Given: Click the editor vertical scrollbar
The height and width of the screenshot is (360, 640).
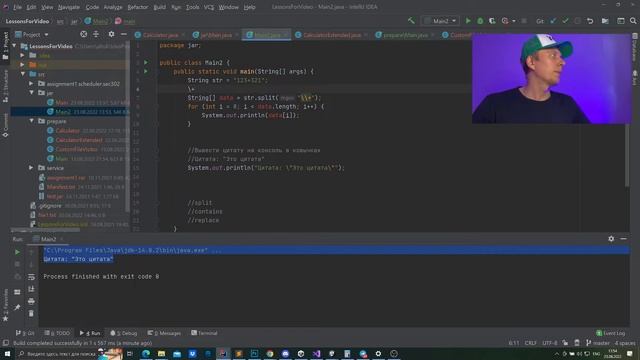Looking at the screenshot, I should (627, 155).
